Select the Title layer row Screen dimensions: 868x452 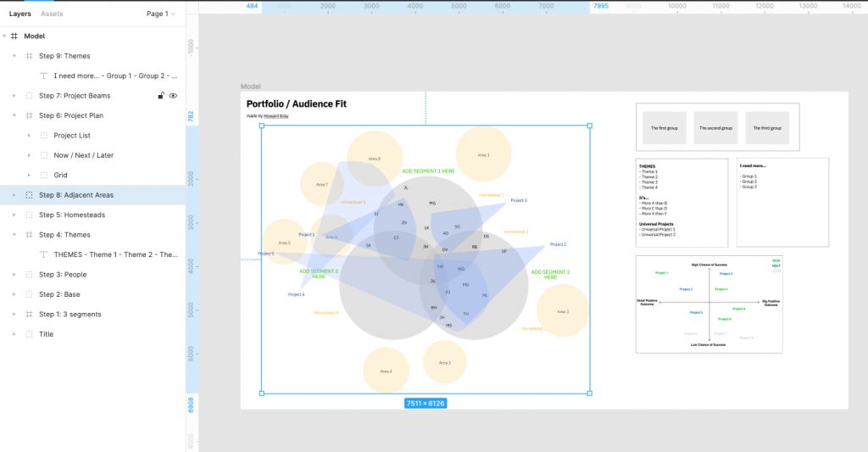pos(92,334)
